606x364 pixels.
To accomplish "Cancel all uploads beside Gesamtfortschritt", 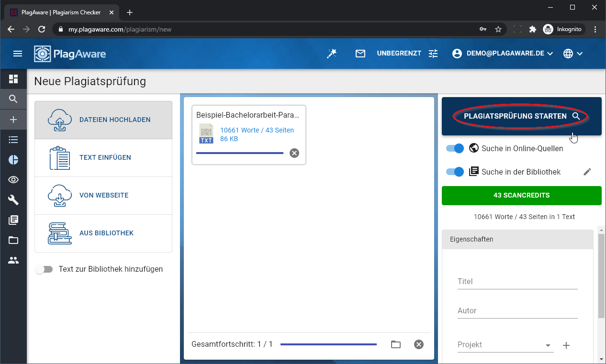I will pos(419,344).
